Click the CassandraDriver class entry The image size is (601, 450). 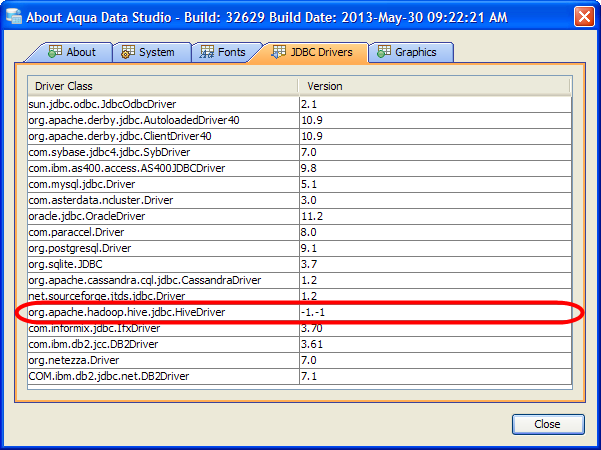pyautogui.click(x=163, y=280)
